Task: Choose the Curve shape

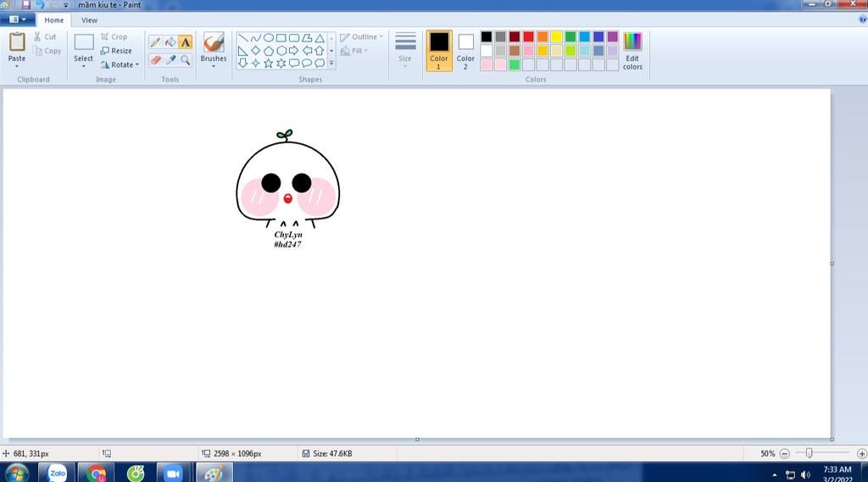Action: pyautogui.click(x=255, y=38)
